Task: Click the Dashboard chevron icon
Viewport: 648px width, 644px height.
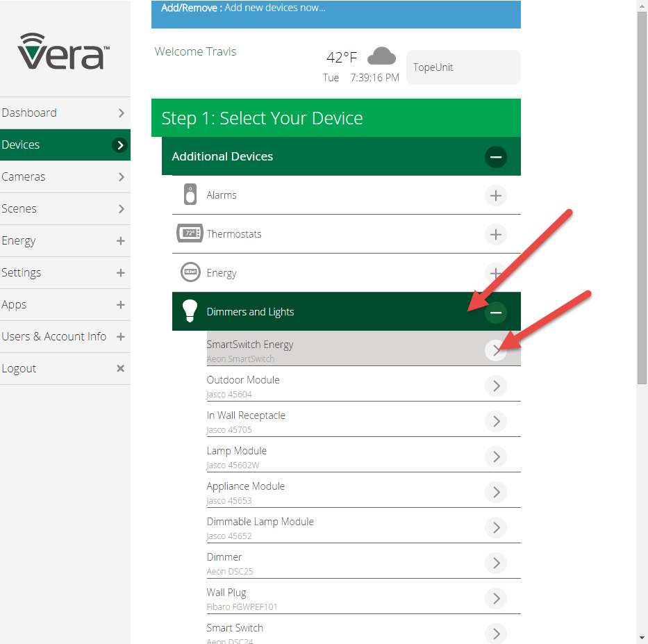Action: (121, 113)
